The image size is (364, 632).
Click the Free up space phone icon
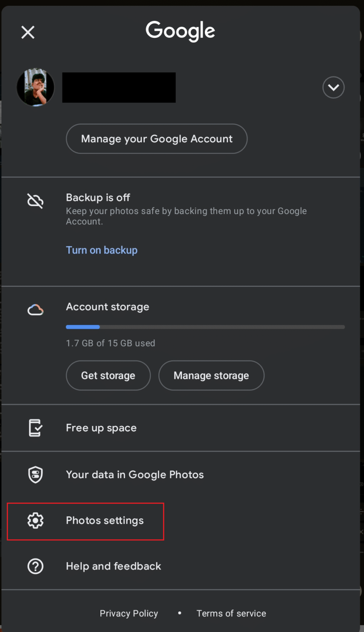point(35,428)
